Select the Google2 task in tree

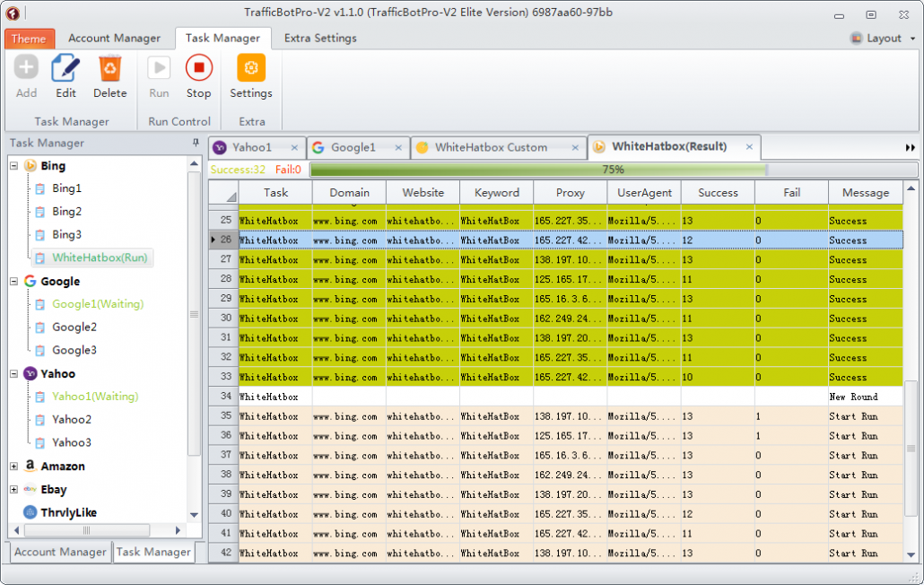(73, 327)
